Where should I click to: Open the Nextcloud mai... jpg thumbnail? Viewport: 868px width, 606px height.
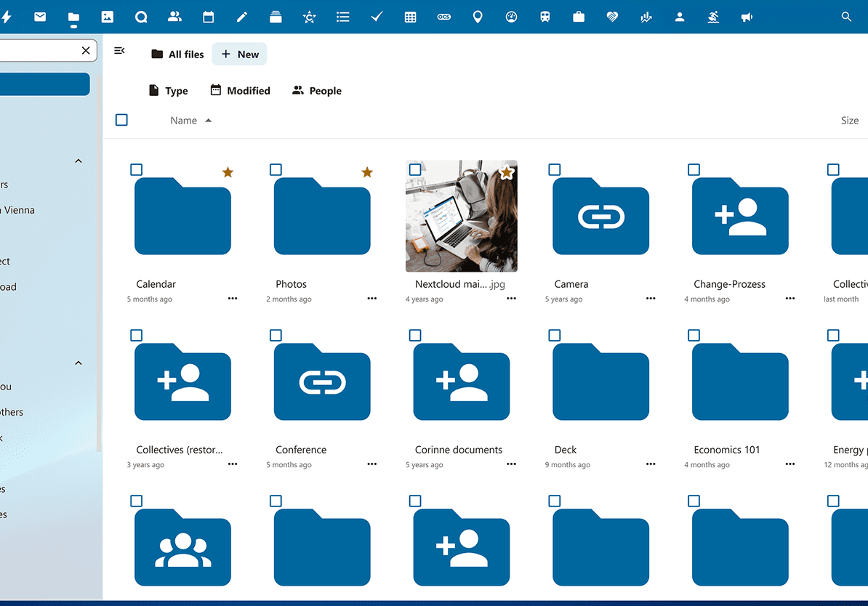coord(461,216)
